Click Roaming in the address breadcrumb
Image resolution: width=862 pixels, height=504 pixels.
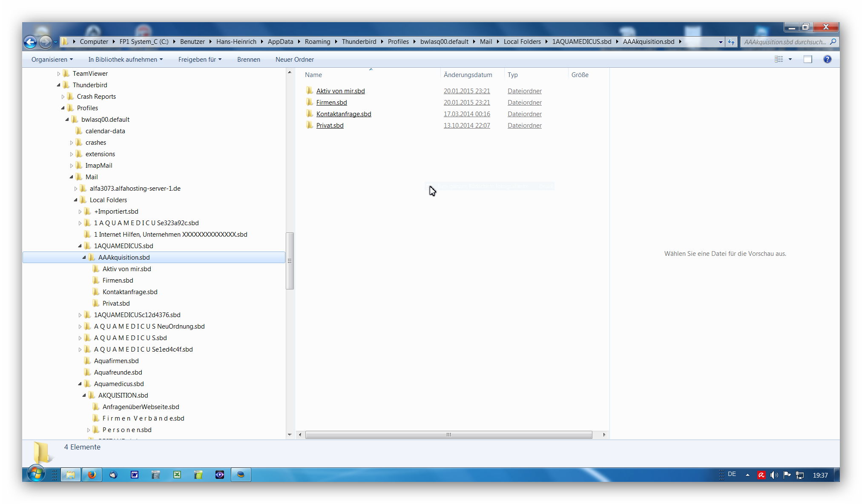click(317, 42)
